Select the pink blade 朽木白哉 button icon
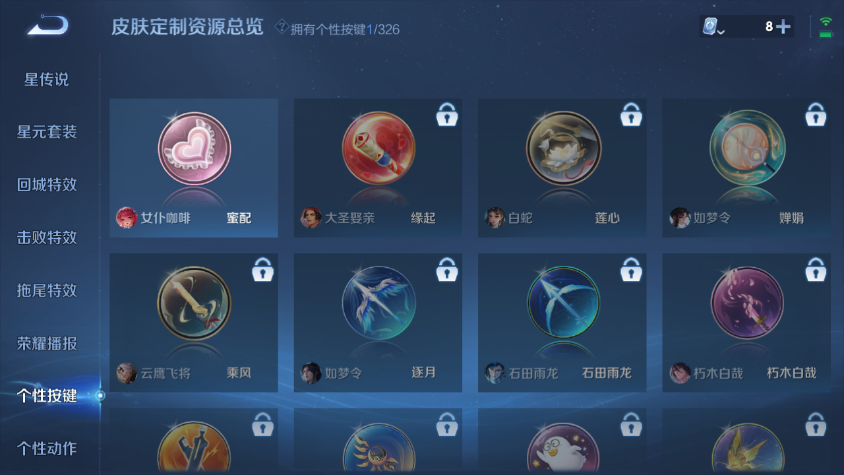 [x=747, y=303]
